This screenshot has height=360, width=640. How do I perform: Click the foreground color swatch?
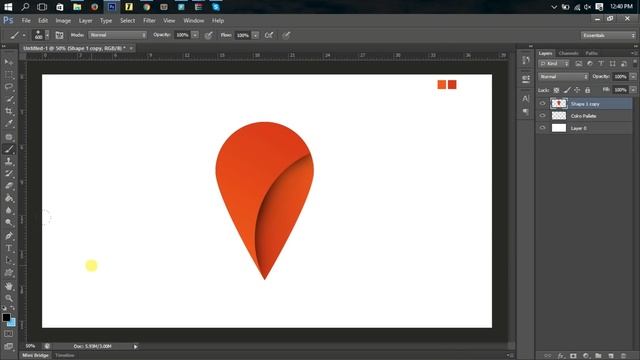(6, 317)
